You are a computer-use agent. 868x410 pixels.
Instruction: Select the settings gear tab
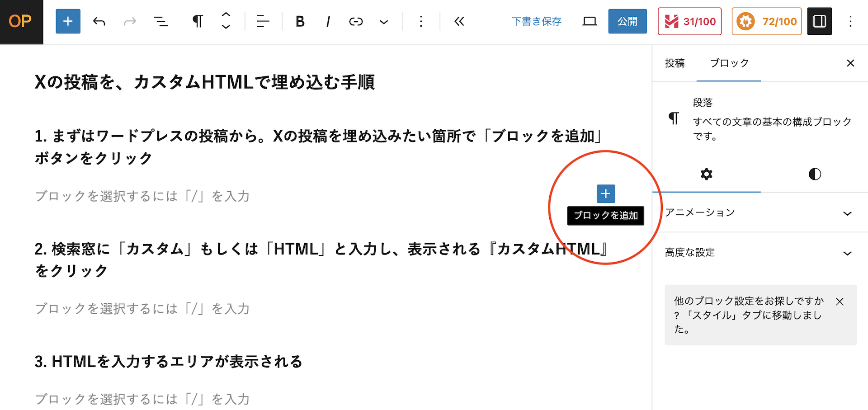pyautogui.click(x=707, y=174)
